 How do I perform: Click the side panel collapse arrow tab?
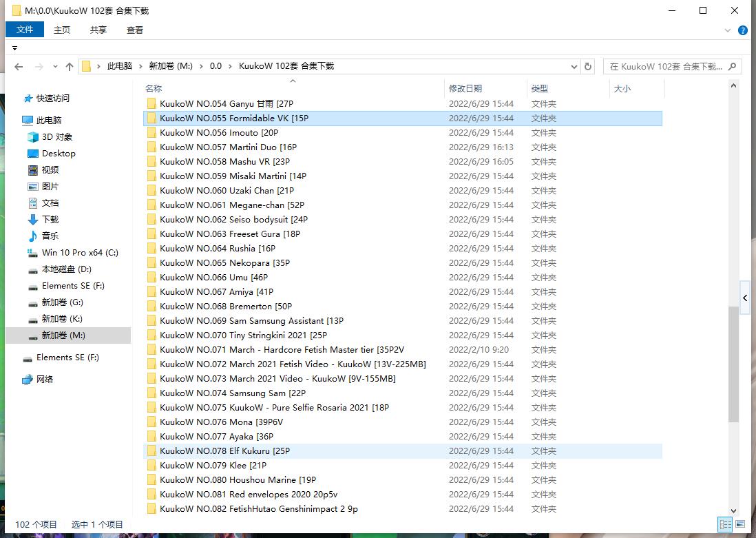tap(746, 298)
